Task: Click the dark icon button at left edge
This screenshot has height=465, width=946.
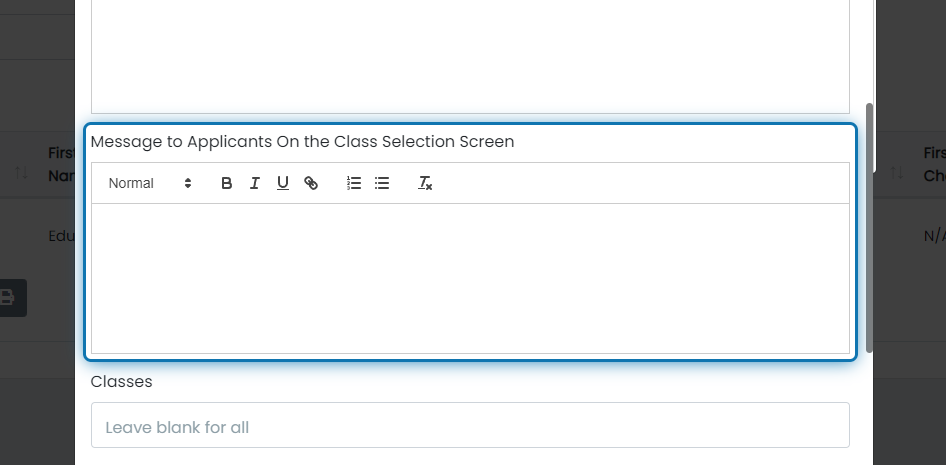Action: [11, 298]
